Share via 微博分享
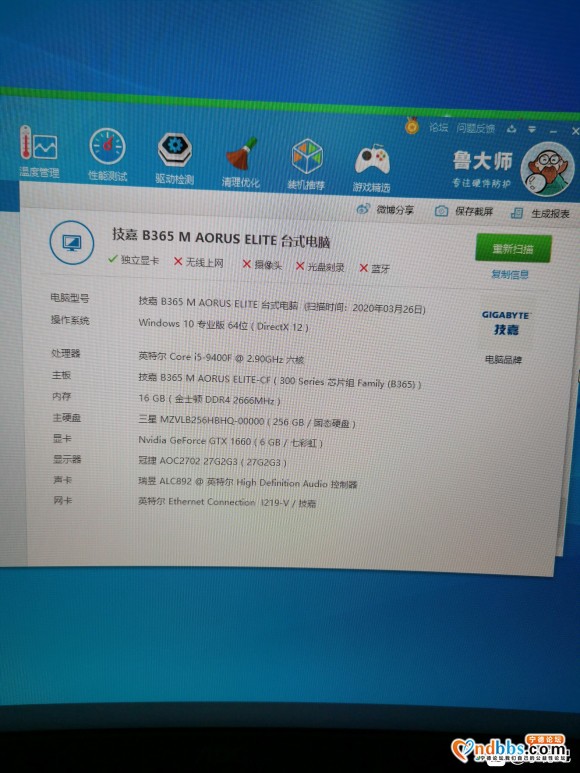580x773 pixels. (x=385, y=210)
